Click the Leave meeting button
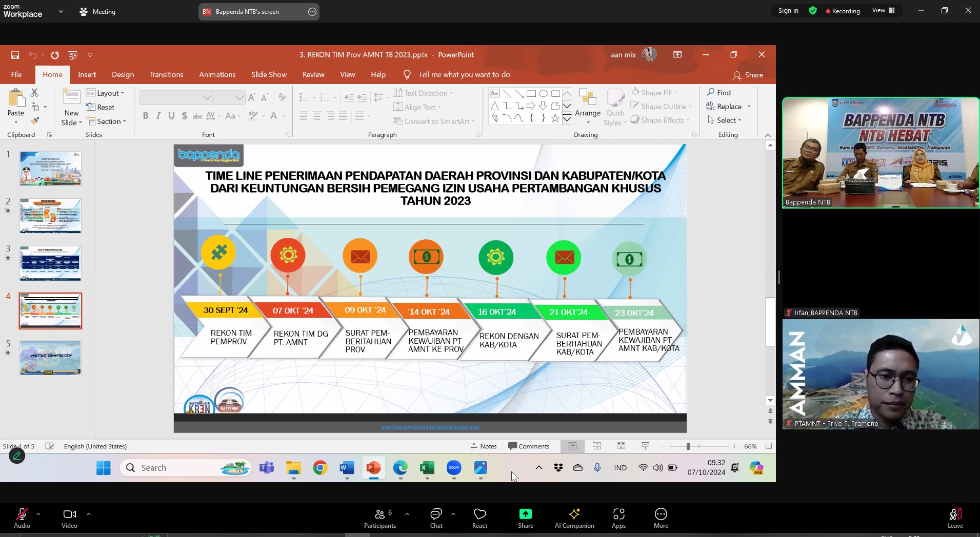 pos(955,518)
